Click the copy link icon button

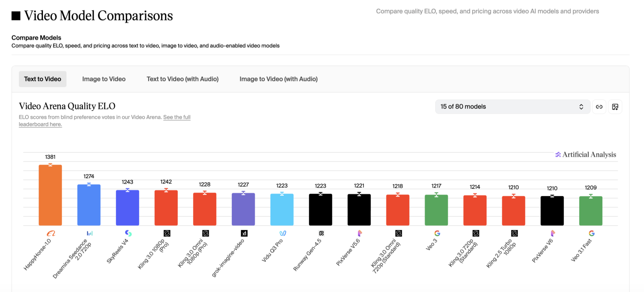click(x=599, y=107)
